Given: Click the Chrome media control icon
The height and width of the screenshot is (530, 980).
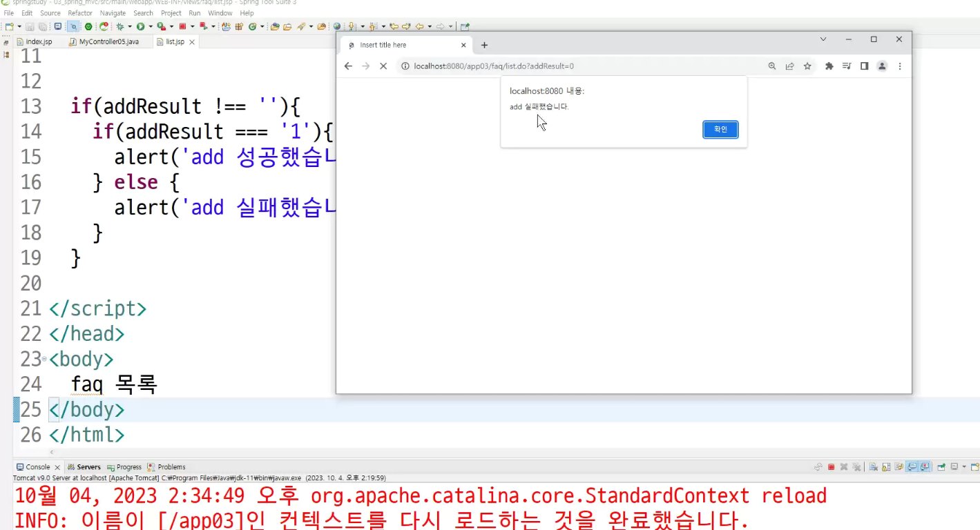Looking at the screenshot, I should 847,66.
